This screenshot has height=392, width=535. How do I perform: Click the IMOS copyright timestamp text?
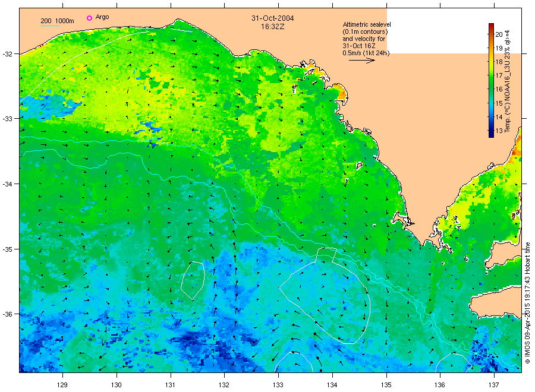(527, 303)
